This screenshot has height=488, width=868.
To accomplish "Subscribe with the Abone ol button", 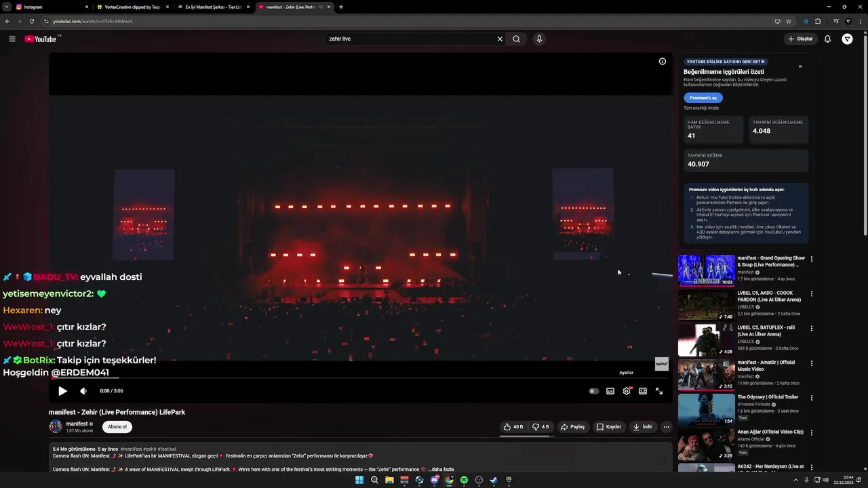I will tap(117, 427).
